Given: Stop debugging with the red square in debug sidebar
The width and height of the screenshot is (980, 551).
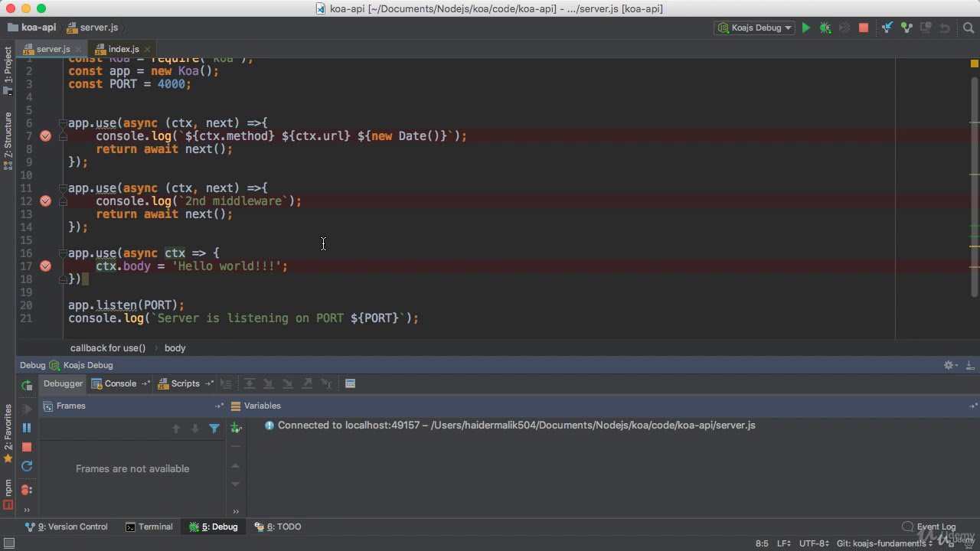Looking at the screenshot, I should [27, 447].
